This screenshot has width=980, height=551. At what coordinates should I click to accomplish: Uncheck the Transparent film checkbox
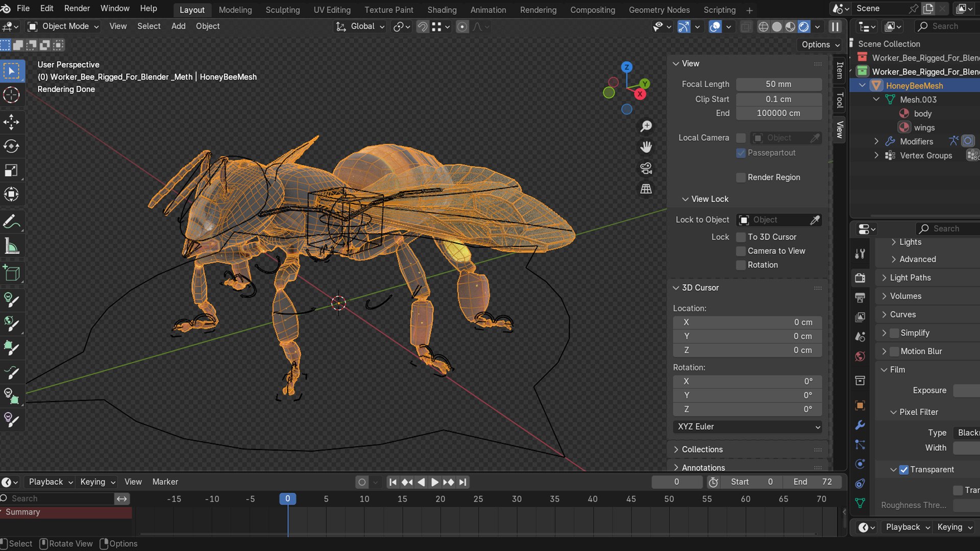(x=904, y=470)
